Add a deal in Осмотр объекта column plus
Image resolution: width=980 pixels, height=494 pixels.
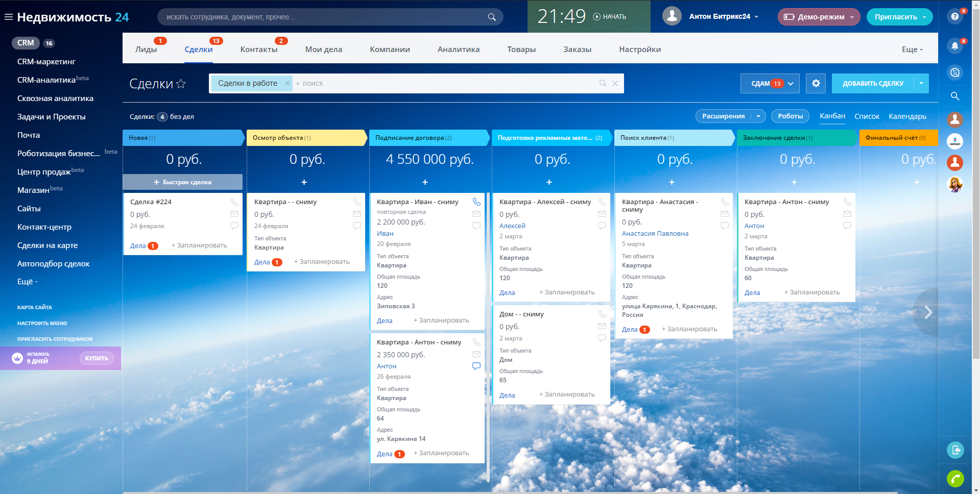[304, 182]
